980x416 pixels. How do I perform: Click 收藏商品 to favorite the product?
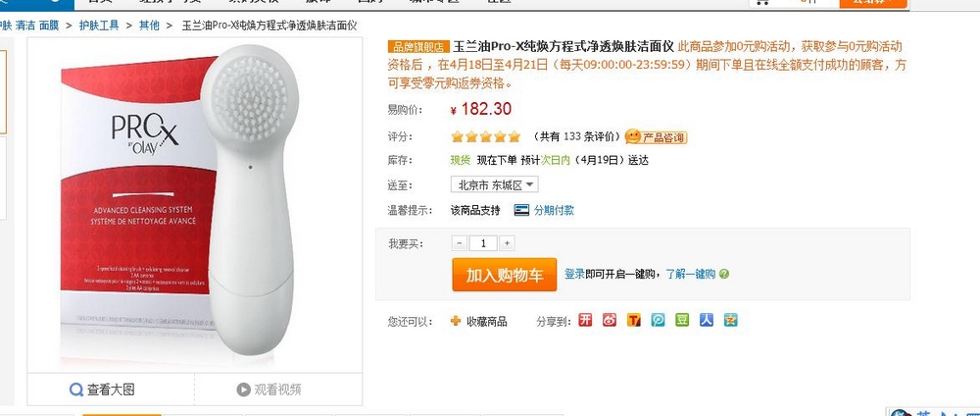coord(479,322)
